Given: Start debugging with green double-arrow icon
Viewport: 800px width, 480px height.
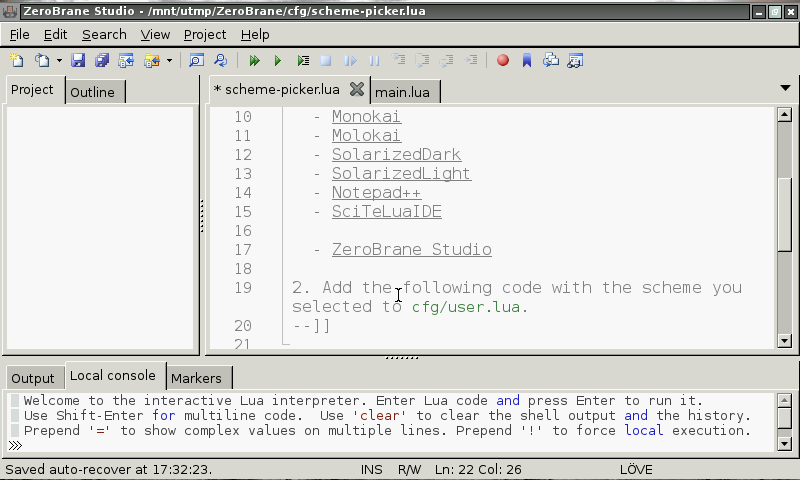Looking at the screenshot, I should 254,60.
